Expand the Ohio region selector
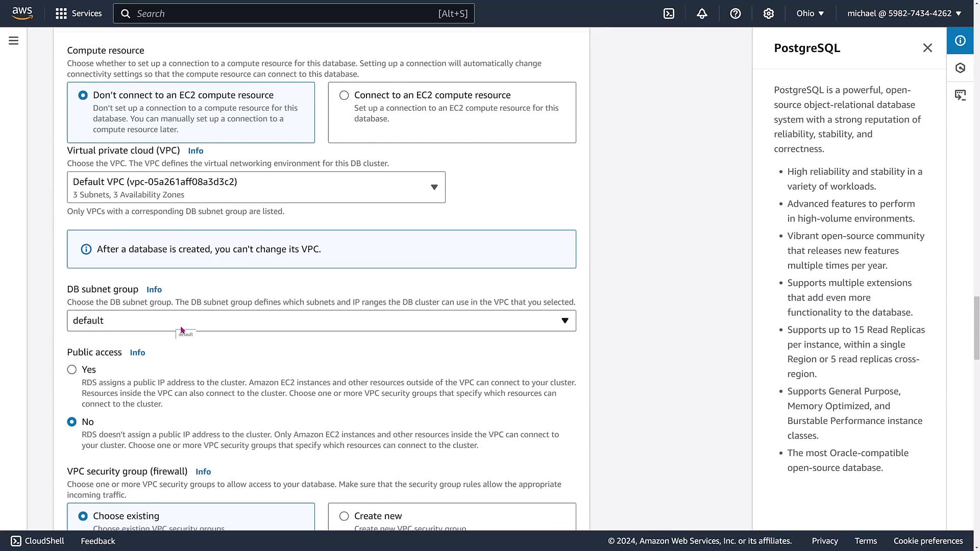 click(810, 14)
